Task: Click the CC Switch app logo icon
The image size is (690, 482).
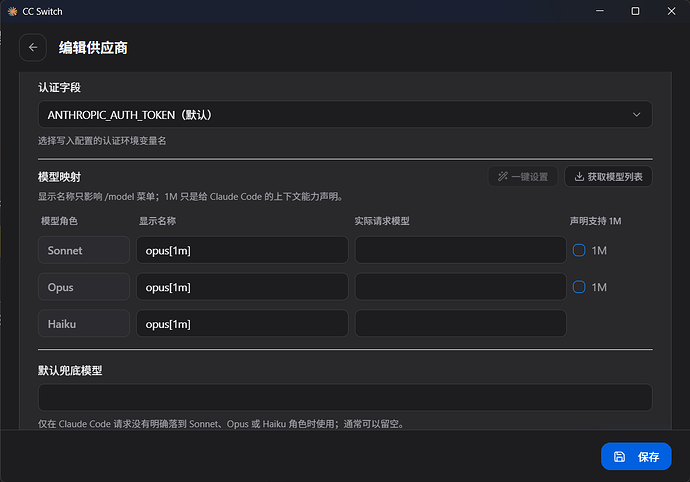Action: click(x=12, y=11)
